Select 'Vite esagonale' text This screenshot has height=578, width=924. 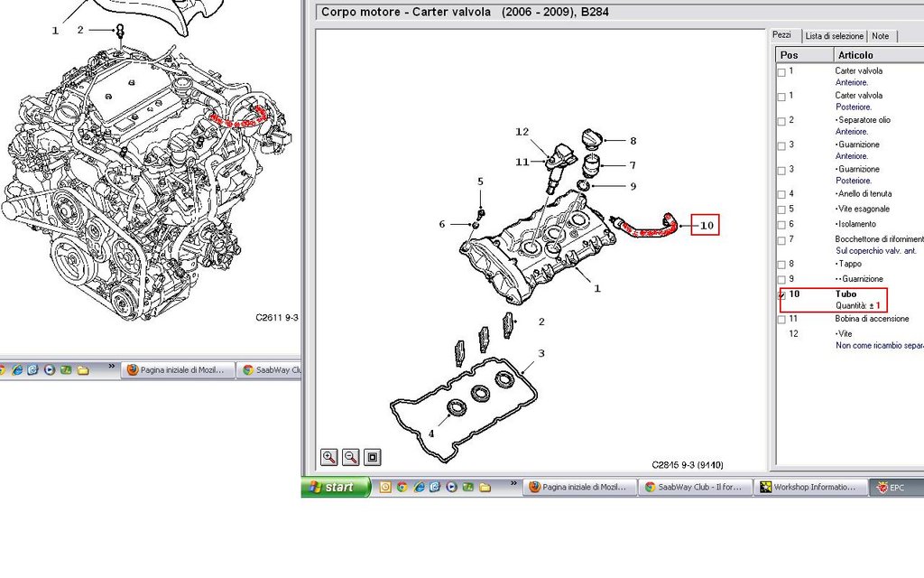pos(864,209)
